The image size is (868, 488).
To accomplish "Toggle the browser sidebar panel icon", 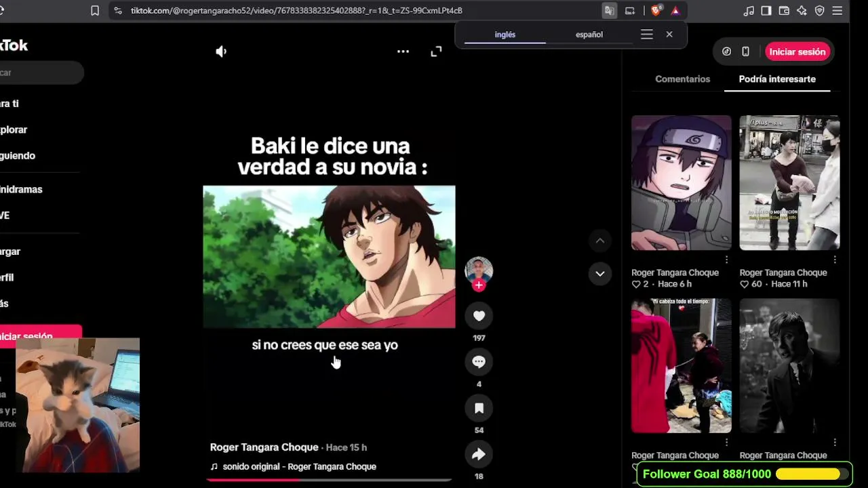I will pyautogui.click(x=766, y=11).
